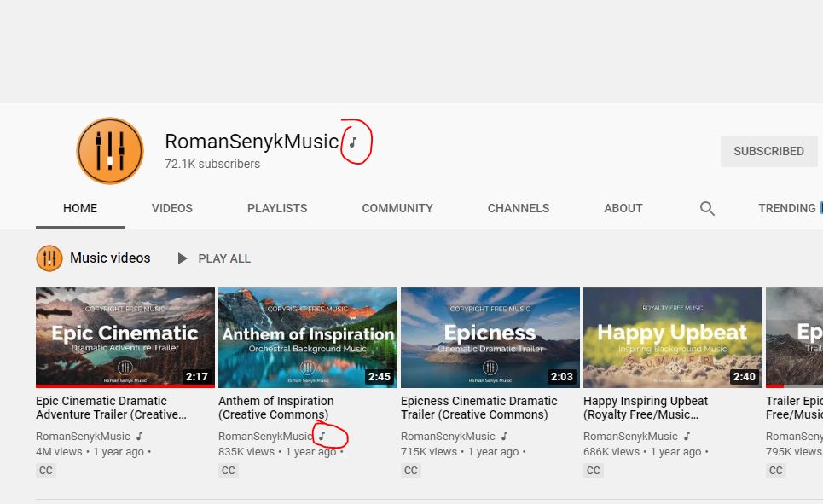This screenshot has height=504, width=823.
Task: Click the music note icon under the Epicness video
Action: click(x=503, y=436)
